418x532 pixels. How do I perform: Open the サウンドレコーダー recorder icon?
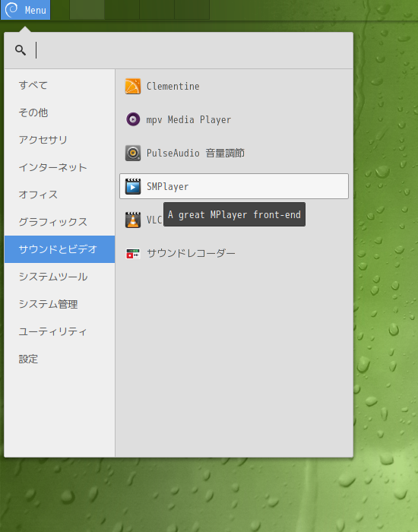pyautogui.click(x=133, y=253)
